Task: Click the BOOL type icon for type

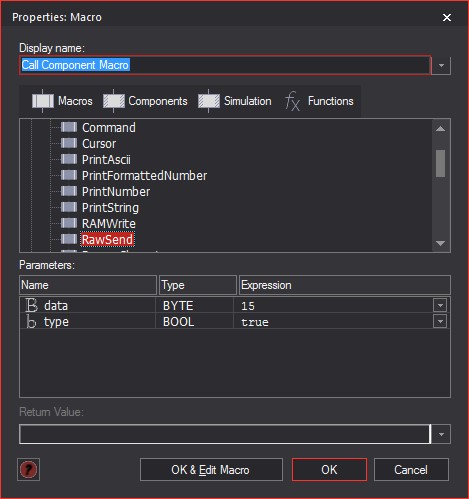Action: (x=31, y=322)
